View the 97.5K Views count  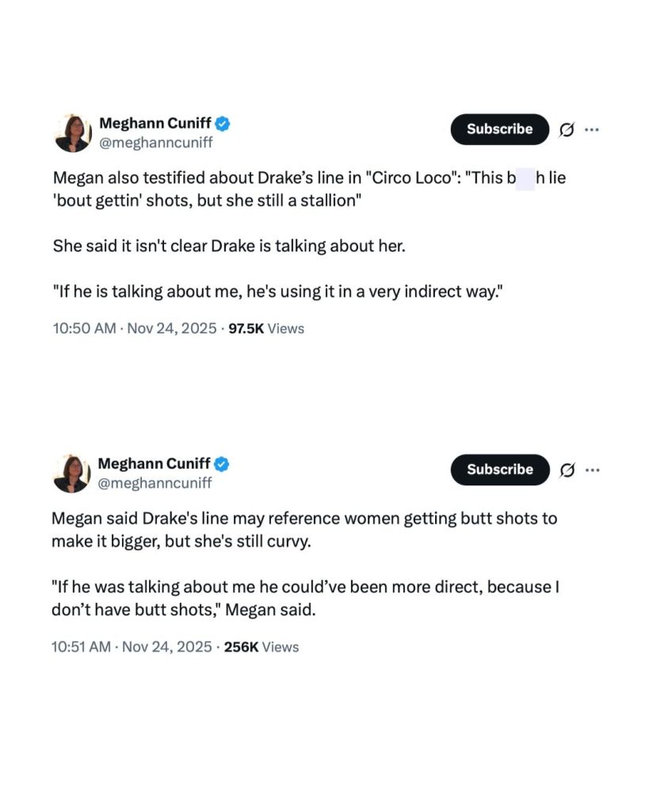point(266,328)
